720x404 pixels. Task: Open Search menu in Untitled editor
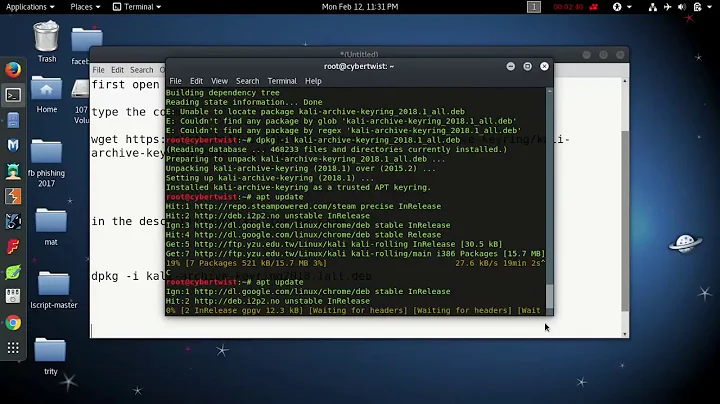(x=141, y=70)
